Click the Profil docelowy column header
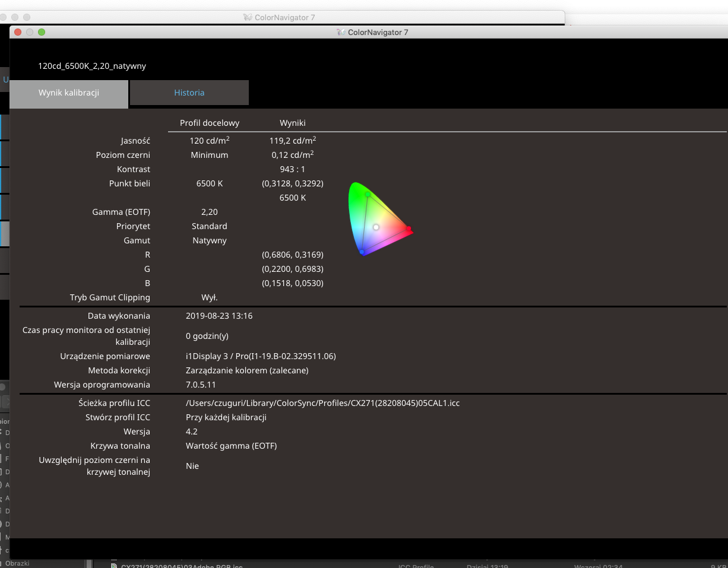This screenshot has height=568, width=728. pyautogui.click(x=210, y=123)
